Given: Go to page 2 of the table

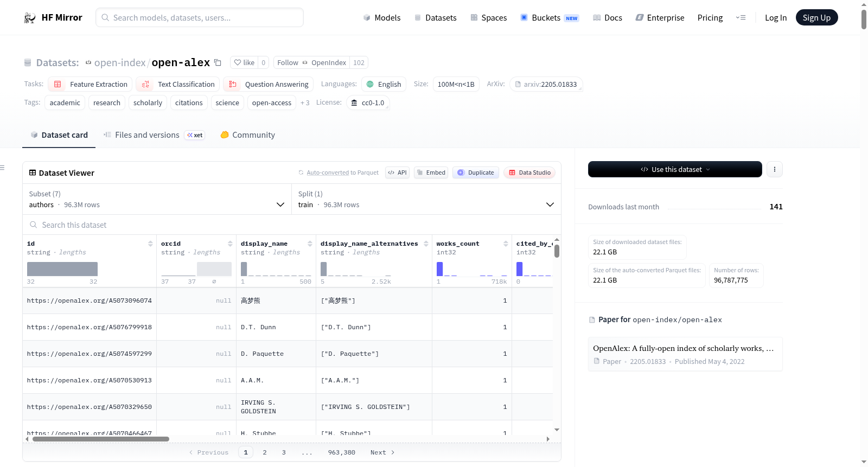Looking at the screenshot, I should pos(265,452).
